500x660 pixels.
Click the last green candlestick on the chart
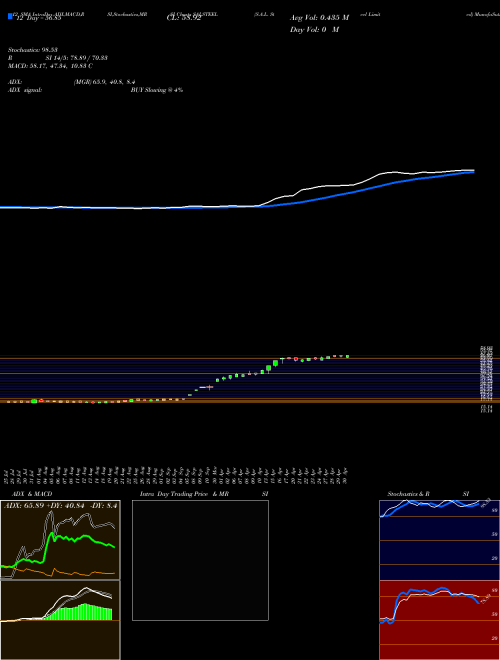click(347, 357)
